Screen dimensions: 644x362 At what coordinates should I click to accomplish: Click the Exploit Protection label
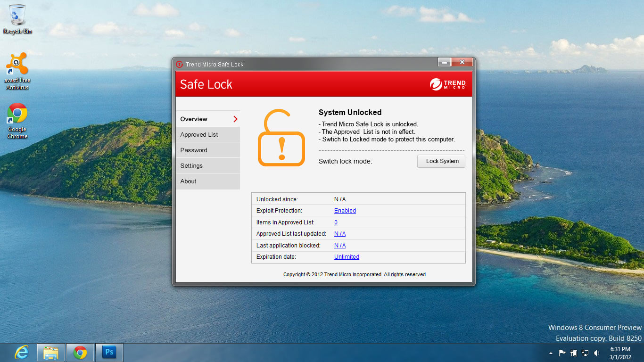(x=279, y=211)
